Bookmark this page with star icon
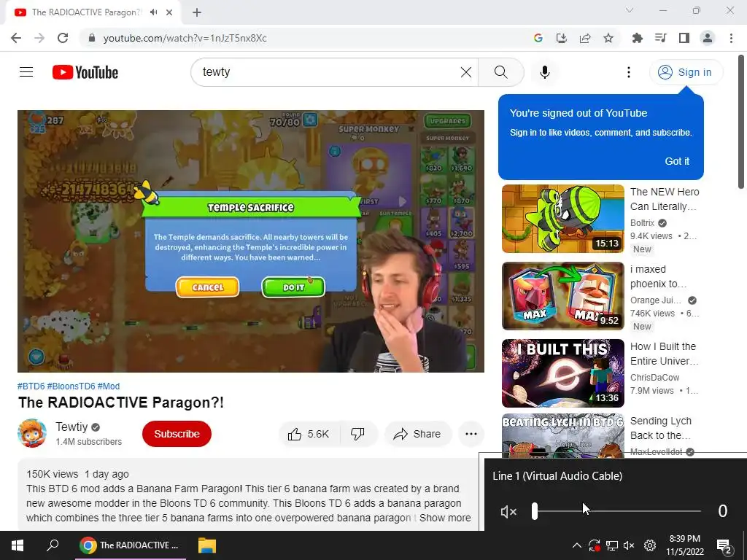747x560 pixels. click(608, 38)
